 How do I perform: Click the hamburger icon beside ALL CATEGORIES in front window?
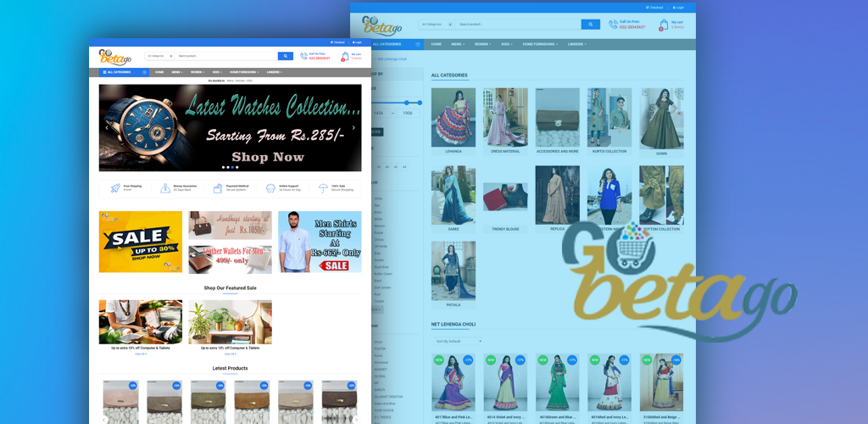point(104,72)
